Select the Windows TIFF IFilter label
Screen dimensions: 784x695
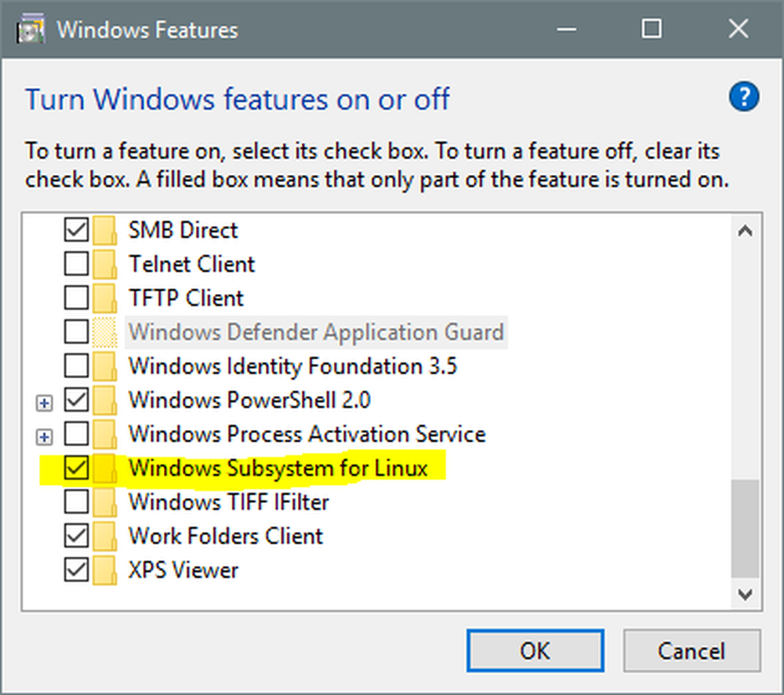[x=228, y=502]
